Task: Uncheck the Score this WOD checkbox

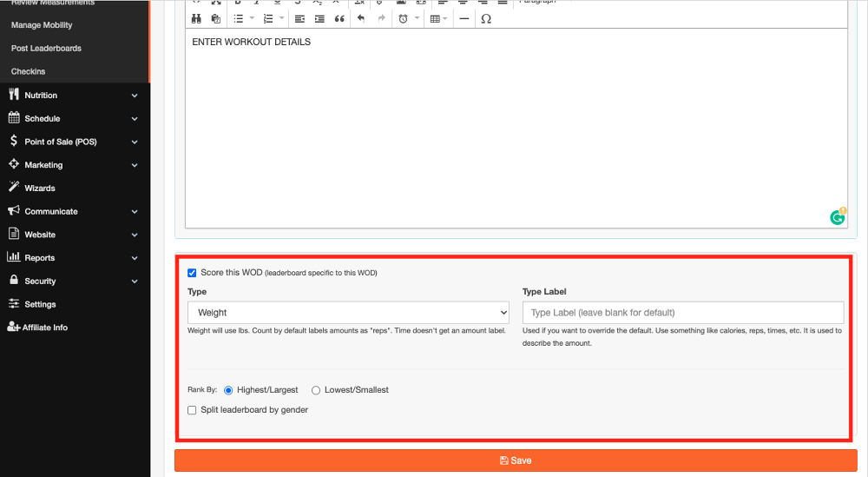Action: coord(192,273)
